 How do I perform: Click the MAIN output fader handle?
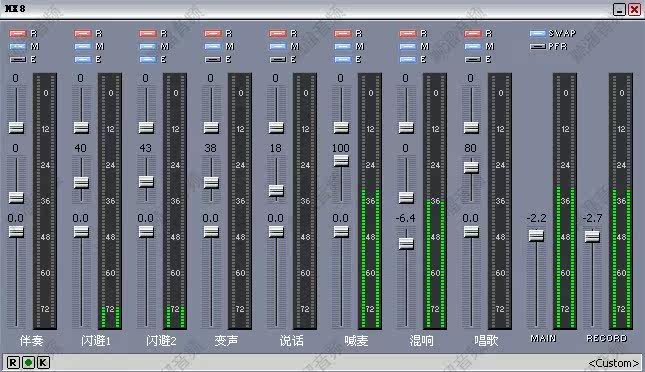click(x=536, y=236)
